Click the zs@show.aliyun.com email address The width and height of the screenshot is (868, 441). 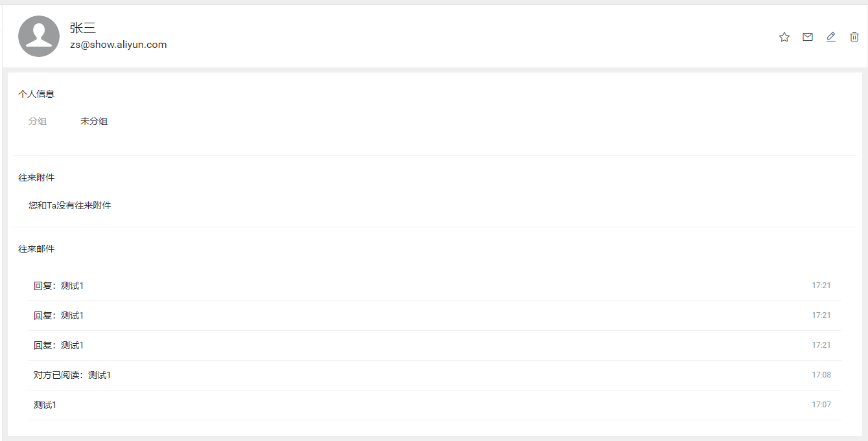(x=119, y=45)
